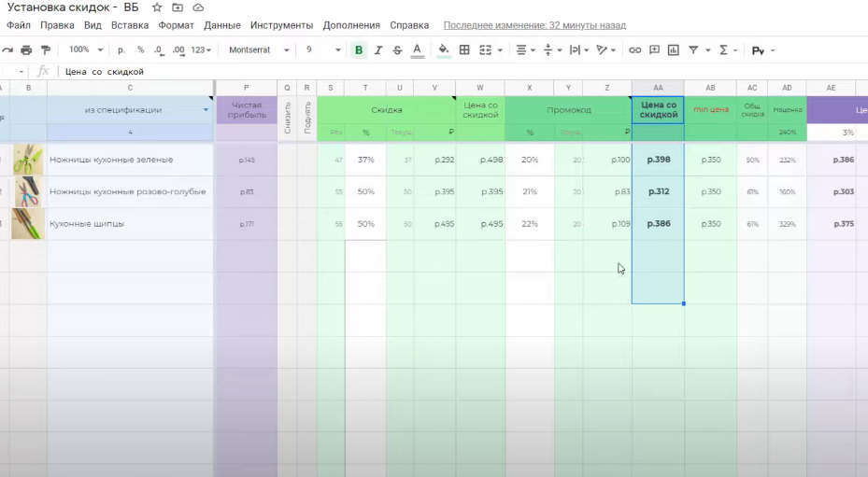Viewport: 868px width, 477px height.
Task: Open Montserrat font dropdown
Action: coord(259,49)
